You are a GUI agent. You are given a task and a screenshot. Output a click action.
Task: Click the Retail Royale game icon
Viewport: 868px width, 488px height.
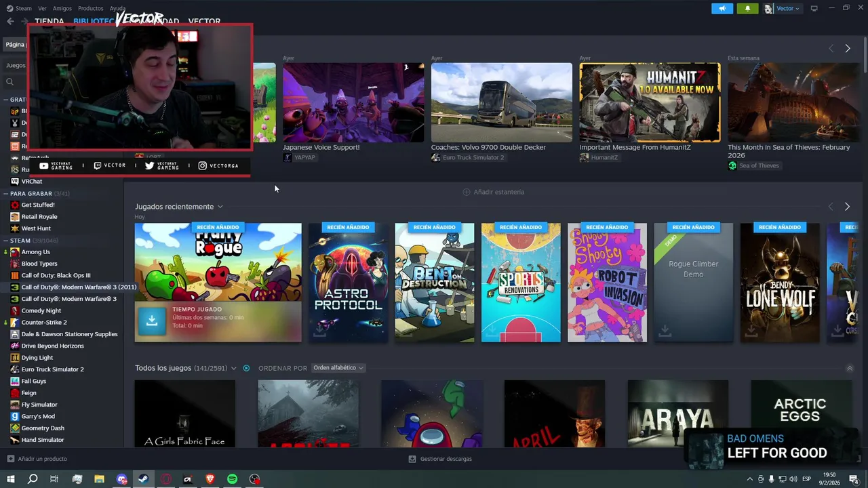tap(15, 217)
